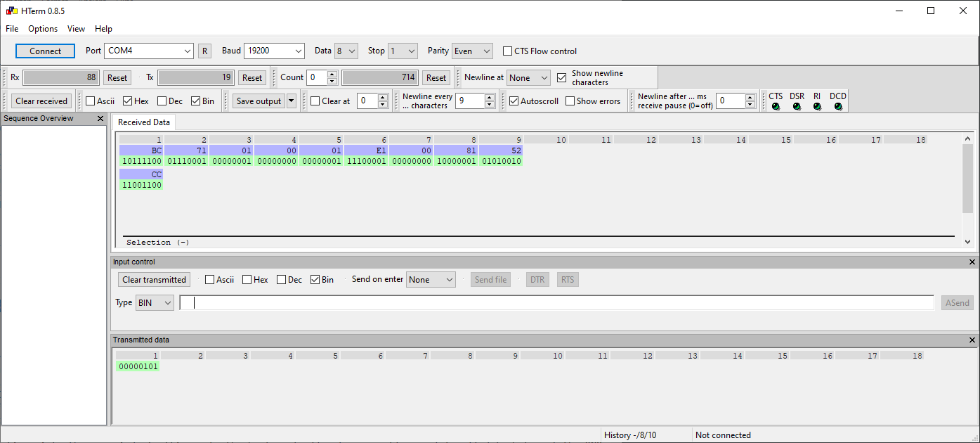This screenshot has height=443, width=980.
Task: Click the DCD status LED indicator
Action: pyautogui.click(x=838, y=107)
